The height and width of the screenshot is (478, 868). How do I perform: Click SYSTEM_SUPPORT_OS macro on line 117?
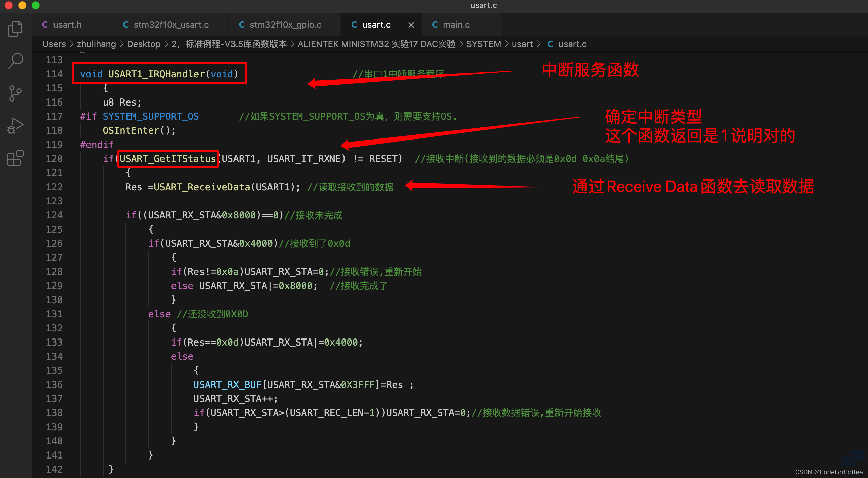[x=151, y=116]
